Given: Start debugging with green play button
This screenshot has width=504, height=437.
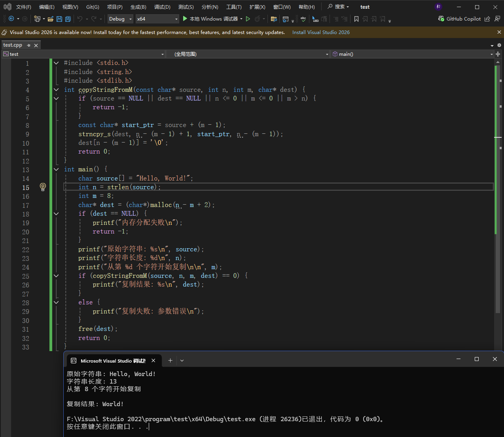Looking at the screenshot, I should 185,19.
